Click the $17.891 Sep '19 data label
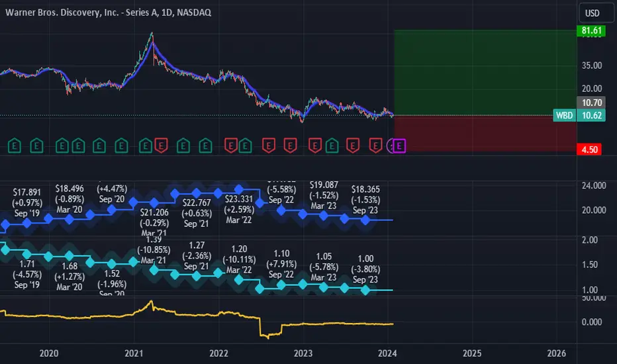This screenshot has width=617, height=364. (26, 203)
